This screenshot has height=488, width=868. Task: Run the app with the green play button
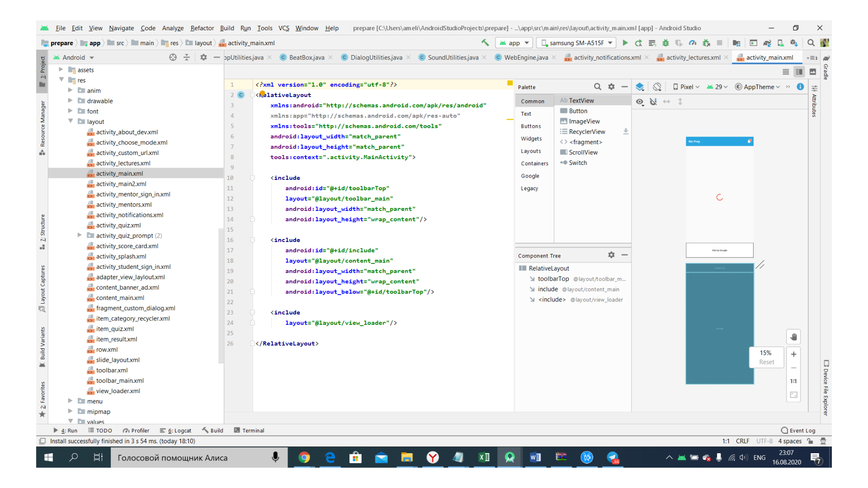tap(625, 43)
